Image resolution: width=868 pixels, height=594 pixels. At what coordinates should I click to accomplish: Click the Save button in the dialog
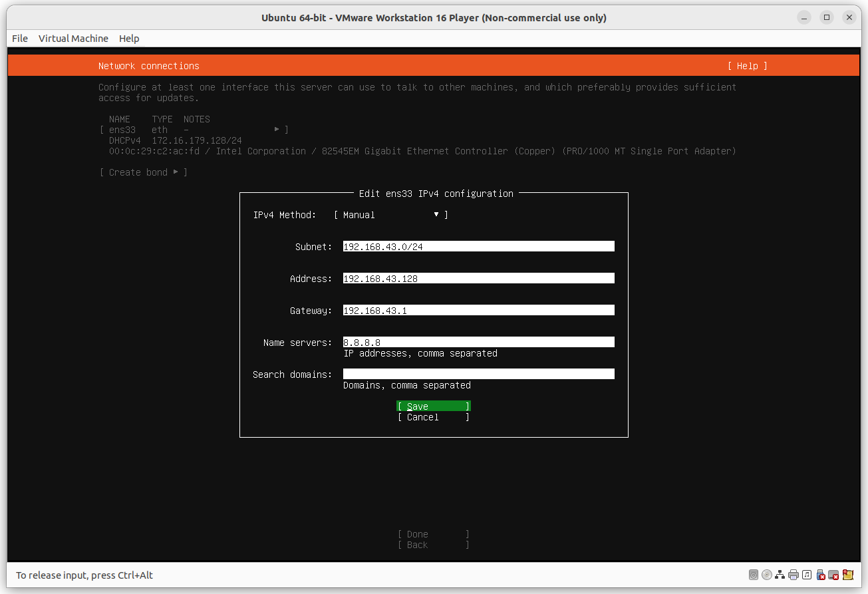432,406
